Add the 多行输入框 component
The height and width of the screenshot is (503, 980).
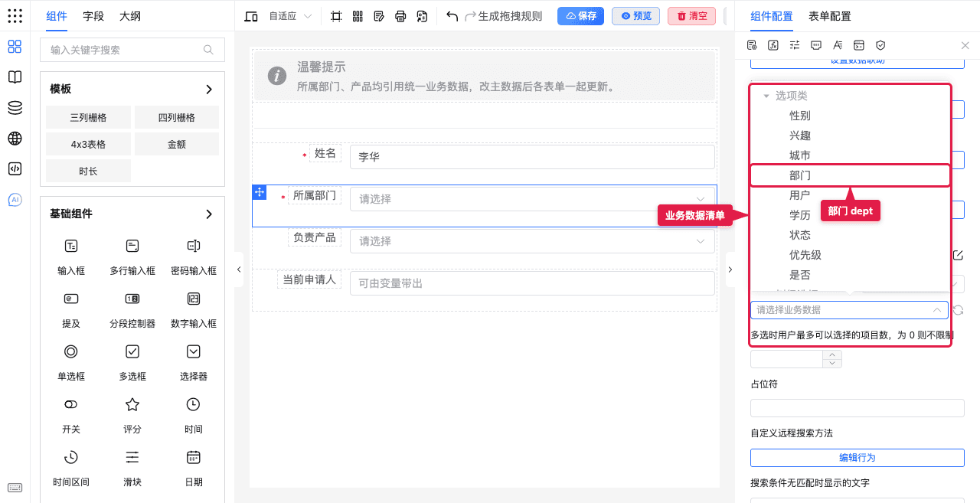132,256
